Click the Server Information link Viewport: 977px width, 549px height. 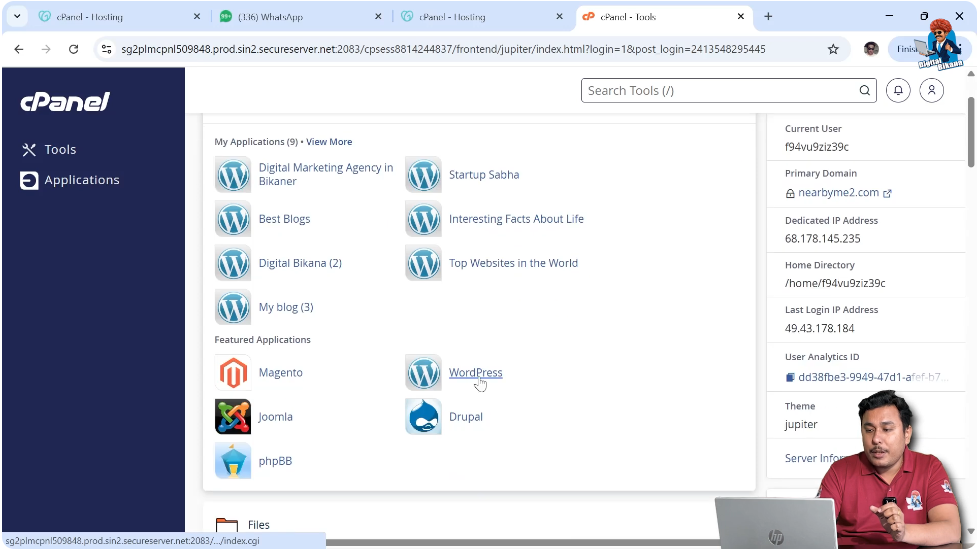(816, 458)
